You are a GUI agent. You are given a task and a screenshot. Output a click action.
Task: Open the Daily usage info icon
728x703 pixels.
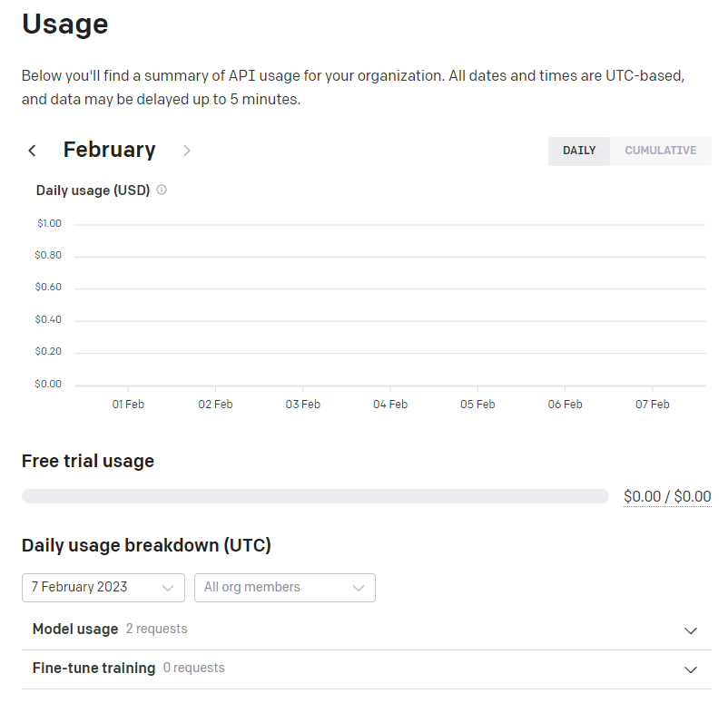162,190
